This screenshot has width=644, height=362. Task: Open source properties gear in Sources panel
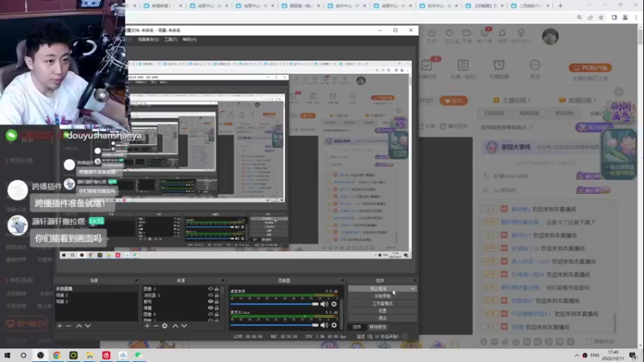coord(165,326)
